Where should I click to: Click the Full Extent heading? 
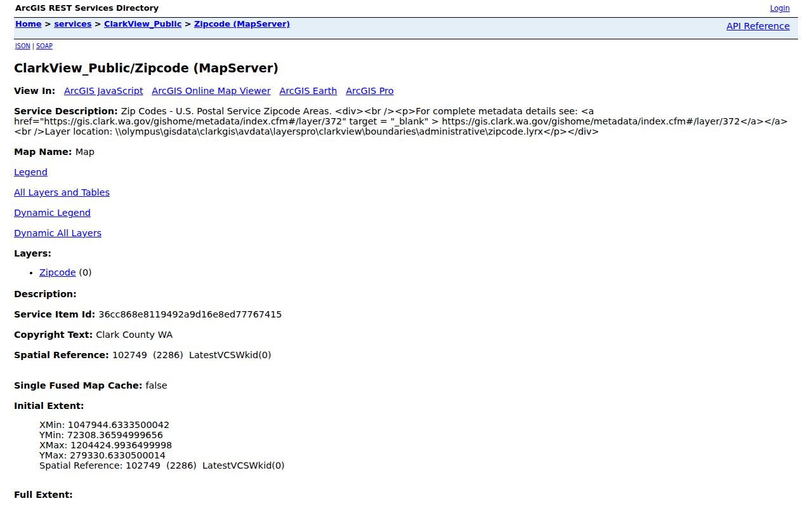point(43,495)
